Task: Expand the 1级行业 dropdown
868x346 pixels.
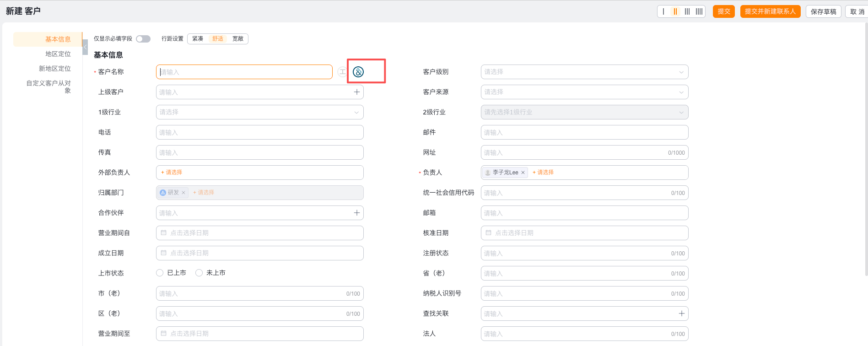Action: click(259, 112)
